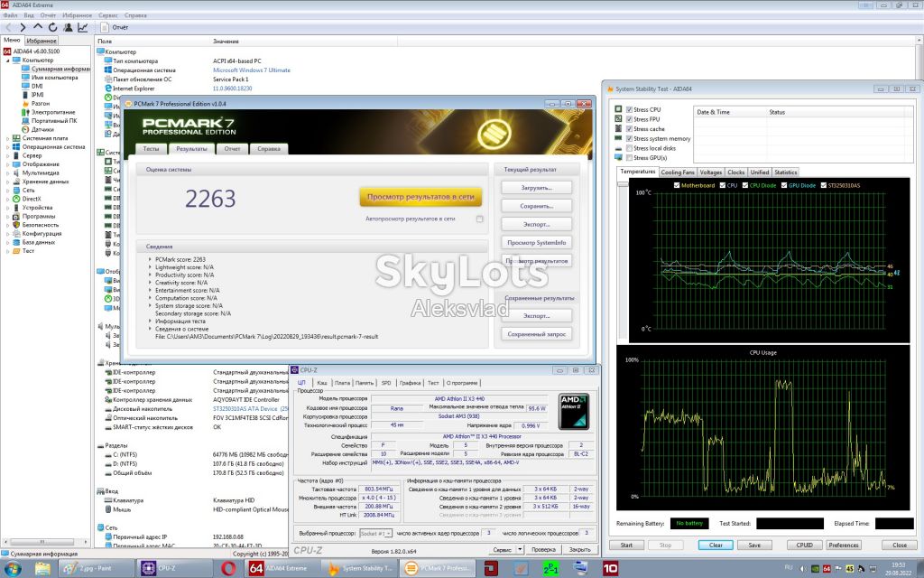Uncheck Stress FPU checkbox
The height and width of the screenshot is (578, 924).
629,119
